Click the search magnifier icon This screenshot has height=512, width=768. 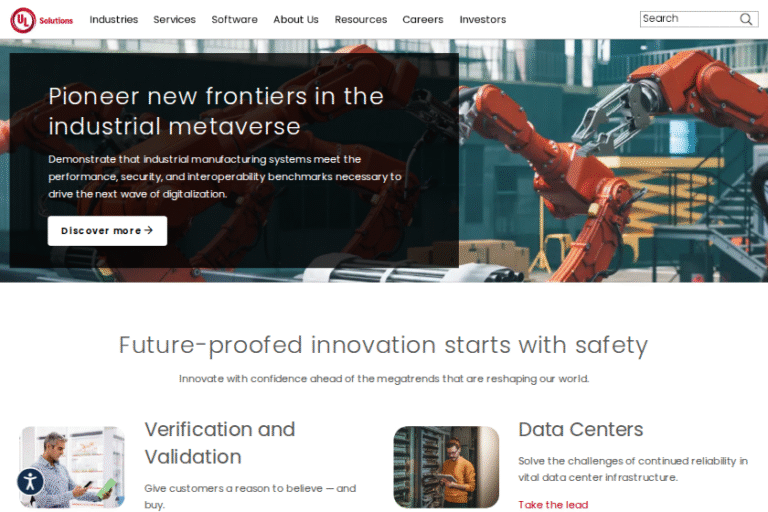pyautogui.click(x=746, y=19)
